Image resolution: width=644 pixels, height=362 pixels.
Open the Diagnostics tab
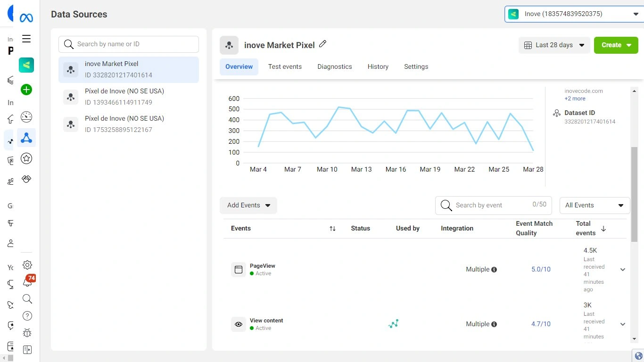[x=335, y=67]
